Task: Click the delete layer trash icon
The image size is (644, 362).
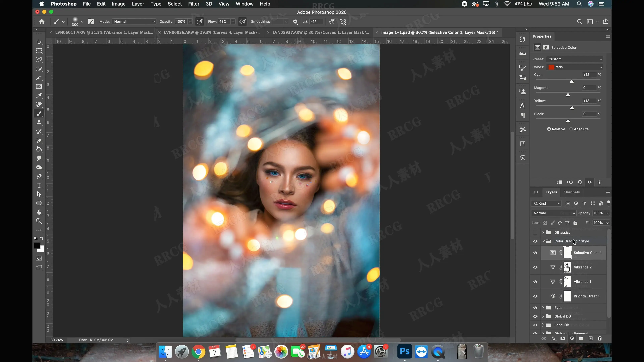Action: pos(600,339)
